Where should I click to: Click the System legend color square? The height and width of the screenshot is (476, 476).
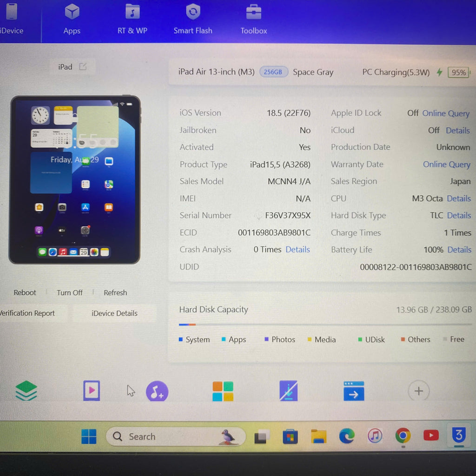181,339
